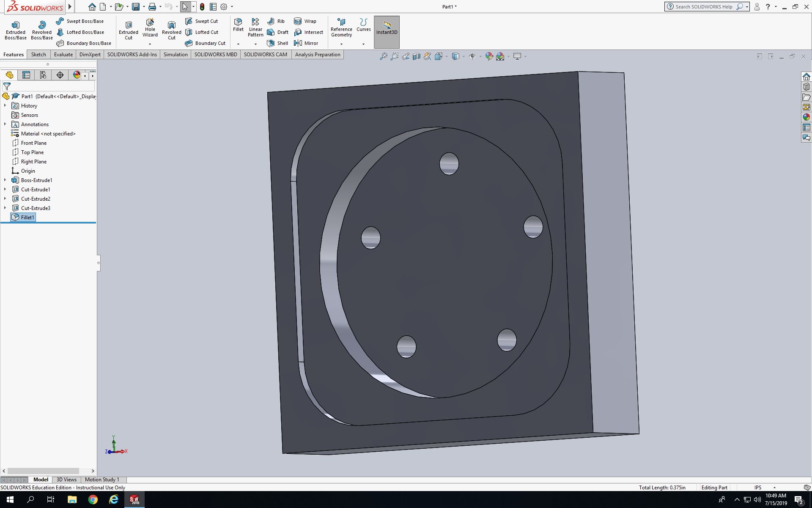The width and height of the screenshot is (812, 508).
Task: Switch to the Sketch tab
Action: pos(38,55)
